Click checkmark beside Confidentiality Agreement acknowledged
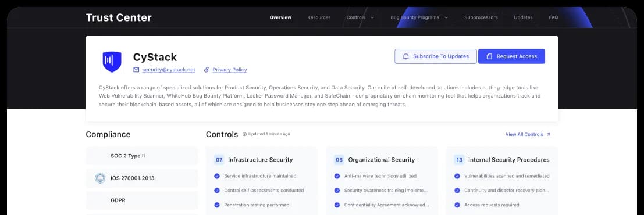This screenshot has width=644, height=215. point(337,205)
